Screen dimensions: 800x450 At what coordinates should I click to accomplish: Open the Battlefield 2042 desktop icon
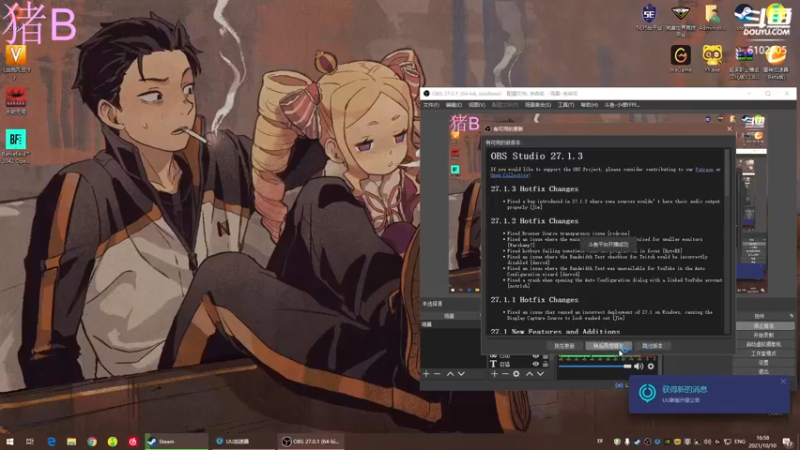pos(16,146)
